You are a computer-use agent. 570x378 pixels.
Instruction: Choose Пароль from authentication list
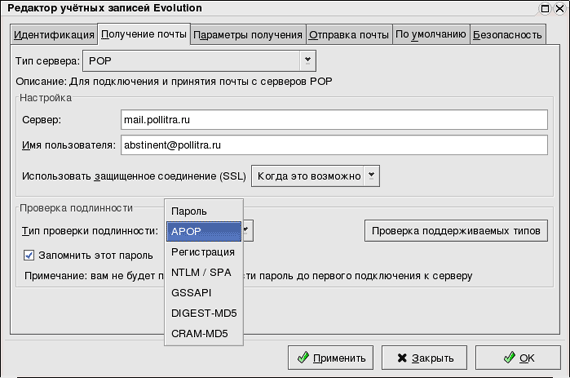[x=204, y=211]
